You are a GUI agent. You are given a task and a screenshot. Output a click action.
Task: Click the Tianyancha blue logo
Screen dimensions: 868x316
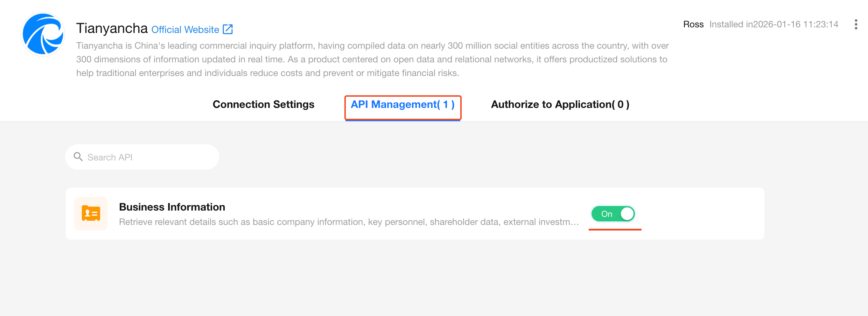point(43,34)
